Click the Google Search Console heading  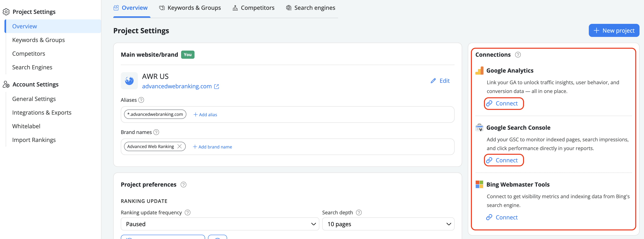(x=519, y=128)
